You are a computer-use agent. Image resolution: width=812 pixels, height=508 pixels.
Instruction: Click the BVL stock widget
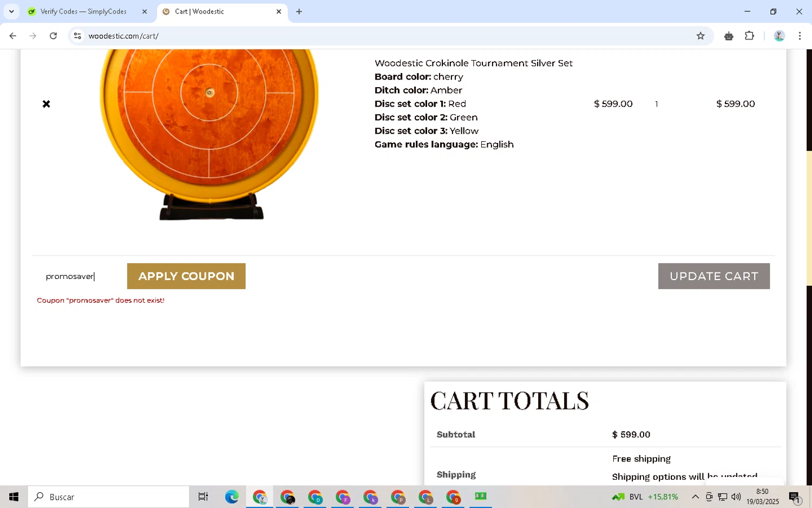[x=645, y=497]
